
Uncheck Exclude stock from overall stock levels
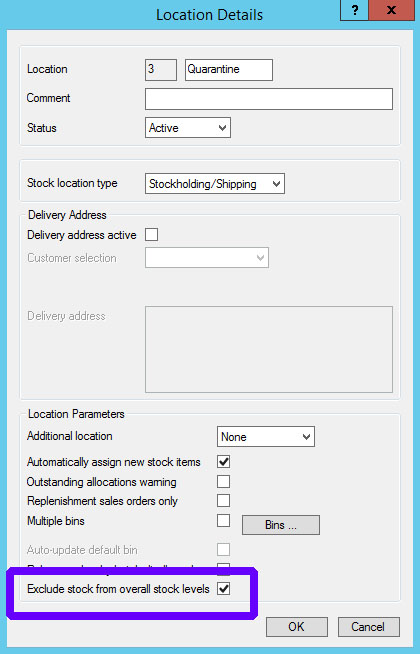[x=224, y=589]
